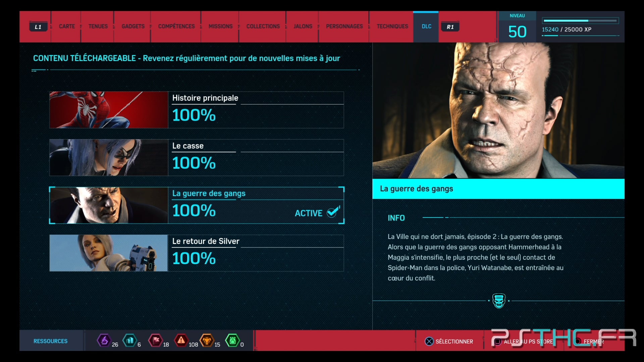Image resolution: width=644 pixels, height=362 pixels.
Task: Click the "Le retour de Silver" title
Action: (206, 241)
